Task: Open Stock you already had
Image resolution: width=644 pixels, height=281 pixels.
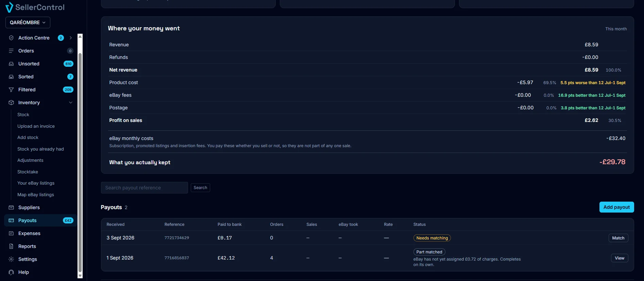Action: click(40, 149)
